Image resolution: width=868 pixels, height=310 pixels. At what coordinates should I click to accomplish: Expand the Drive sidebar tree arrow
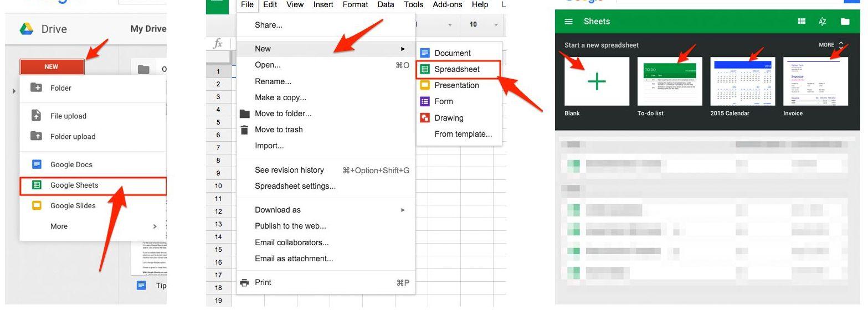coord(14,90)
